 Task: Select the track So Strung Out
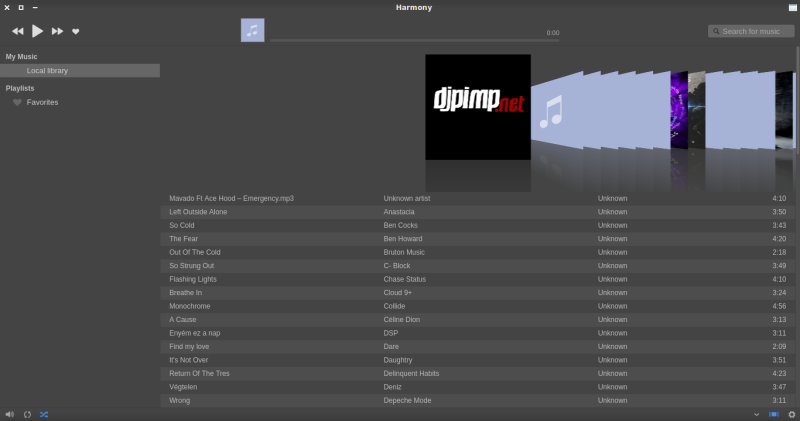192,266
